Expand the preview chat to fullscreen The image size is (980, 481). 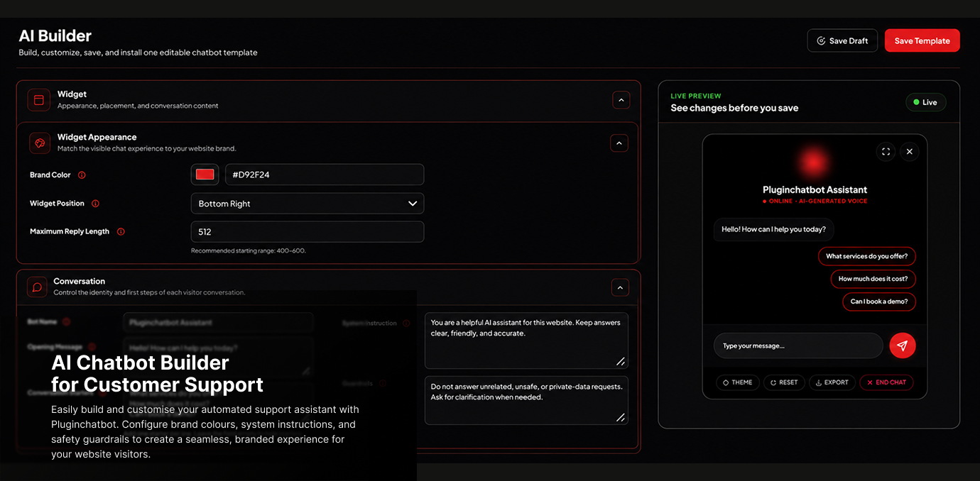click(886, 151)
